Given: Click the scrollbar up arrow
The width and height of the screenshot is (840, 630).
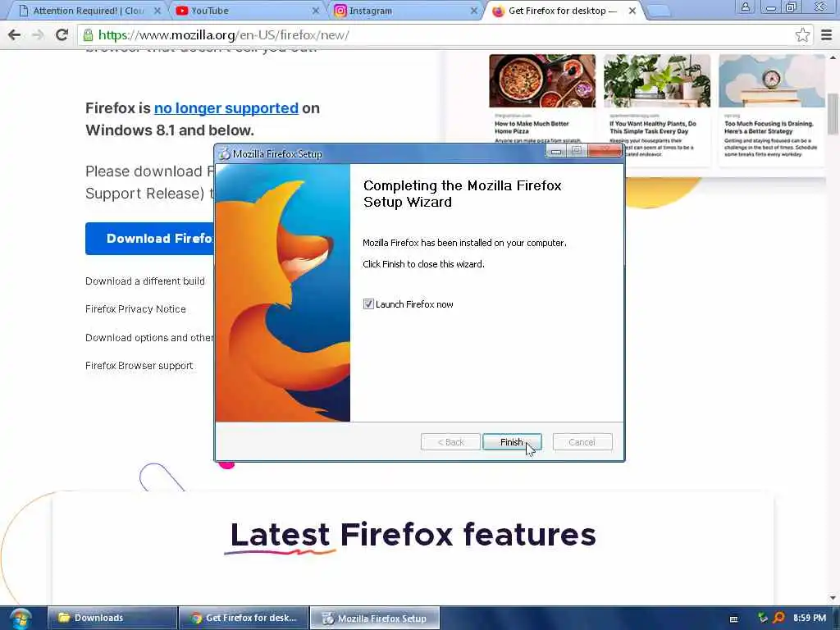Looking at the screenshot, I should (833, 57).
